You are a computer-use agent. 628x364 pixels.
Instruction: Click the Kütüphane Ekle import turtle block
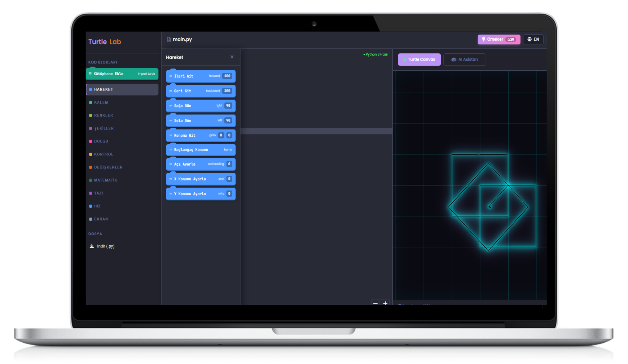click(122, 74)
